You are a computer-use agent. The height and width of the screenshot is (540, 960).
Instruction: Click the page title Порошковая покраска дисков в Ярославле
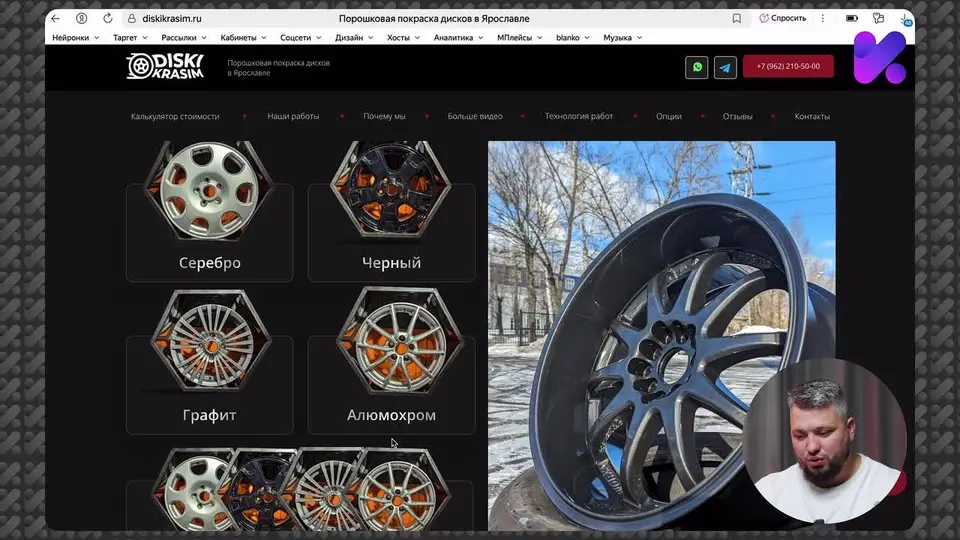[434, 18]
